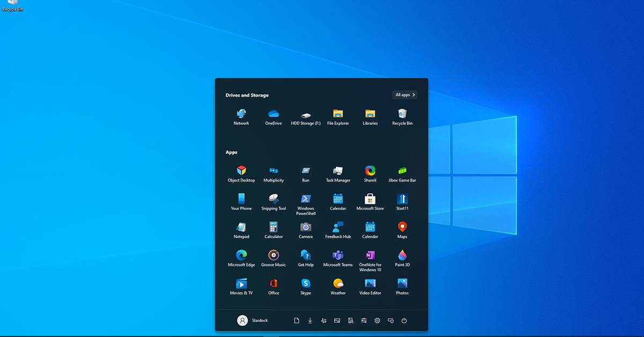The image size is (644, 337).
Task: Open Xbox Game Bar
Action: pyautogui.click(x=402, y=172)
